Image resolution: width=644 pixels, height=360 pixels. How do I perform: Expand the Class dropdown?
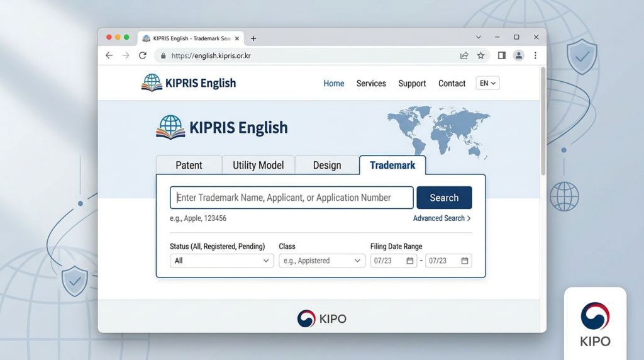tap(322, 261)
